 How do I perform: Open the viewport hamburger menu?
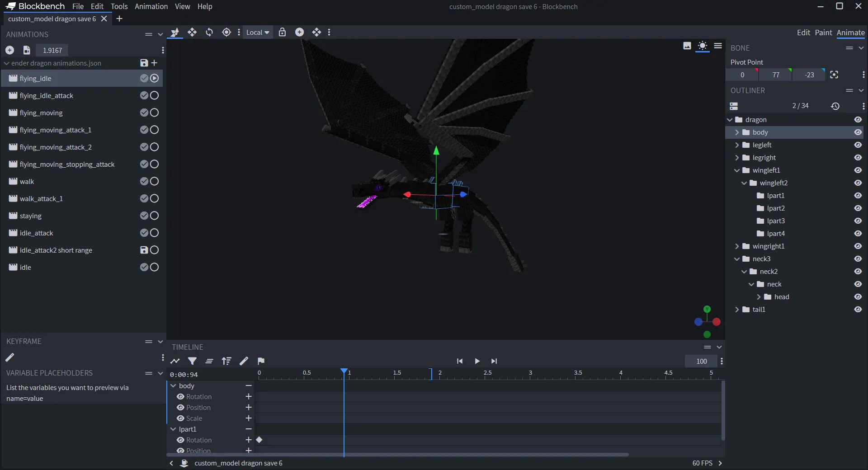coord(718,46)
